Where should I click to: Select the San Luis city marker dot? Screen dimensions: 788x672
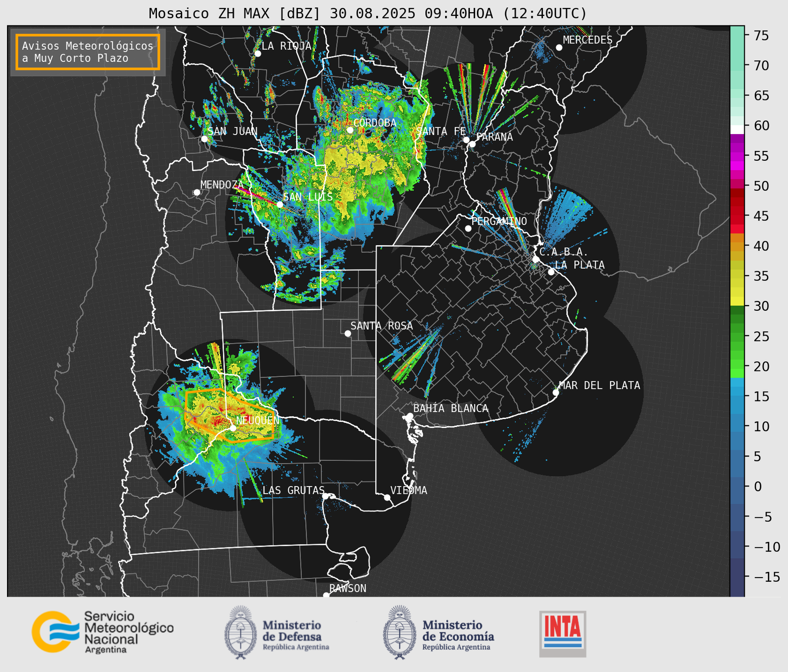point(280,205)
